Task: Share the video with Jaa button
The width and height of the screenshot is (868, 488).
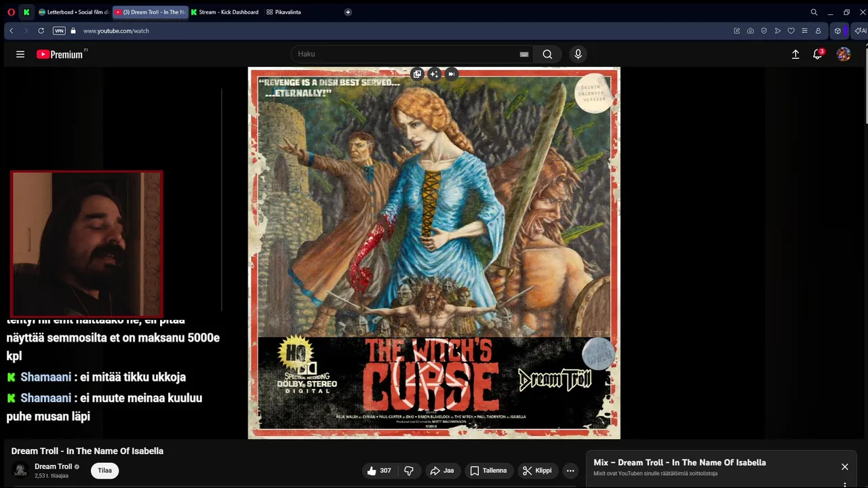Action: [x=441, y=470]
